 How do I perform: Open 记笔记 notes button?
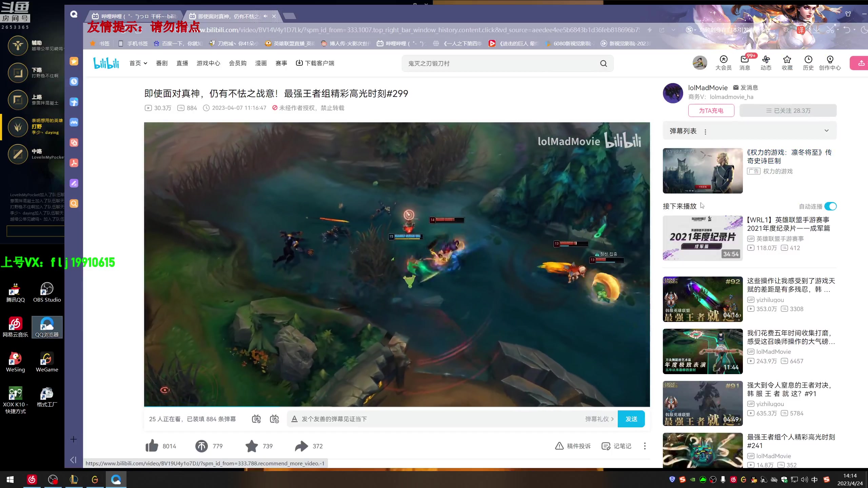point(616,446)
